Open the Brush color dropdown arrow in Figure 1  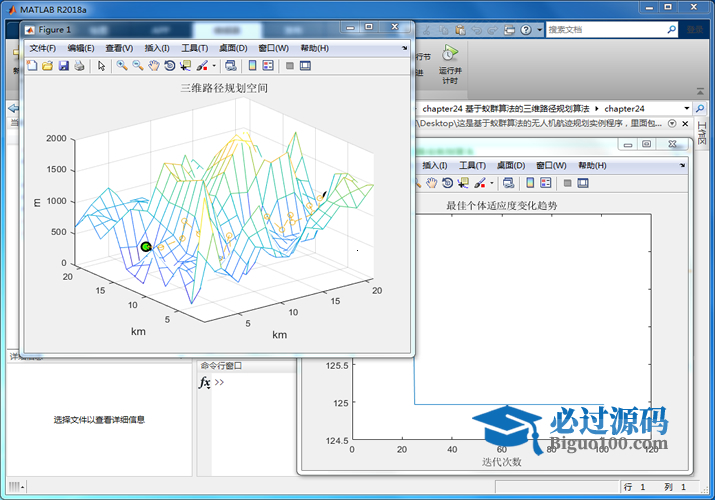click(214, 67)
